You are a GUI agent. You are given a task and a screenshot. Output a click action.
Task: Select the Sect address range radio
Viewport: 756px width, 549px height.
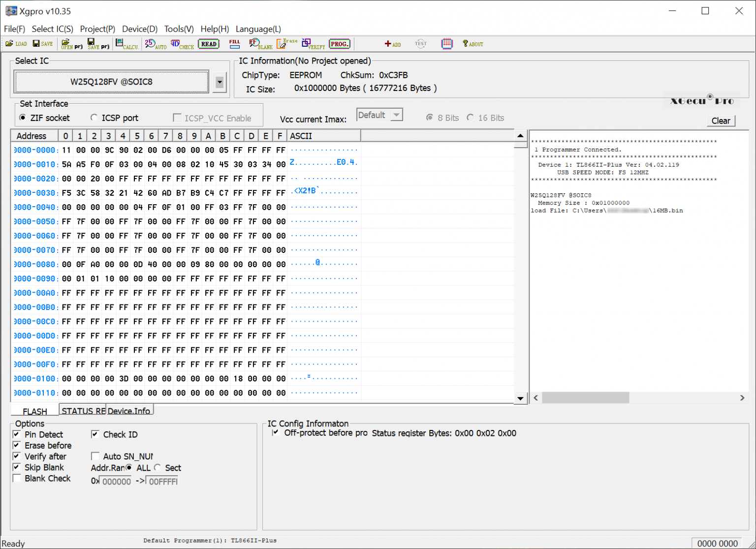coord(157,467)
